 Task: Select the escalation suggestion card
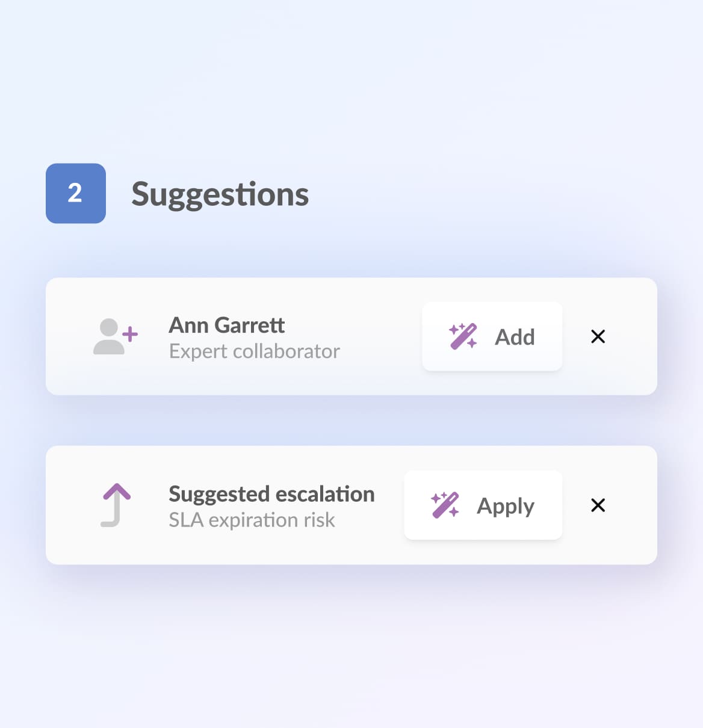point(352,505)
